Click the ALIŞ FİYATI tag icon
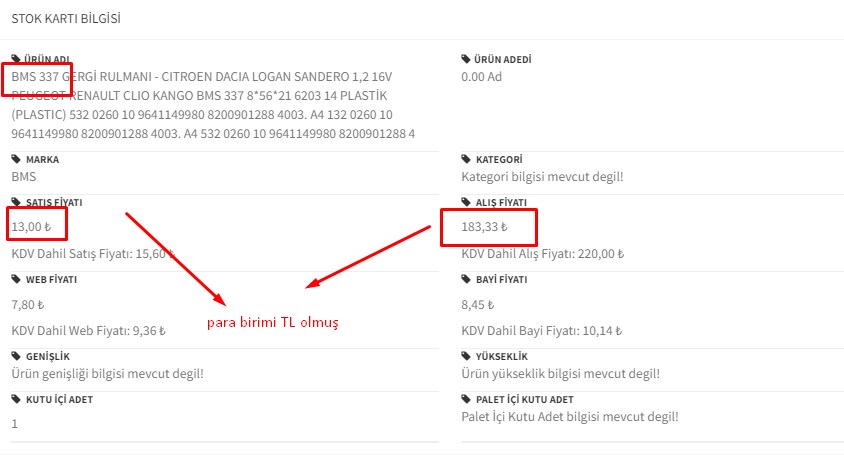 (466, 203)
